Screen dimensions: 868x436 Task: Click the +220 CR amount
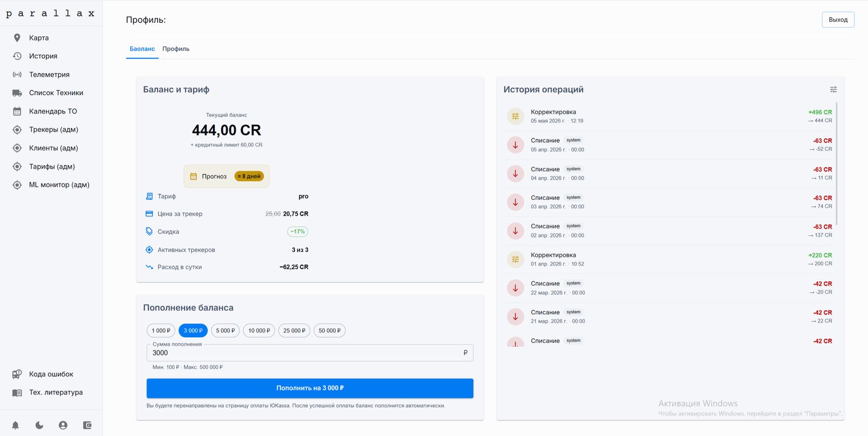(x=820, y=255)
